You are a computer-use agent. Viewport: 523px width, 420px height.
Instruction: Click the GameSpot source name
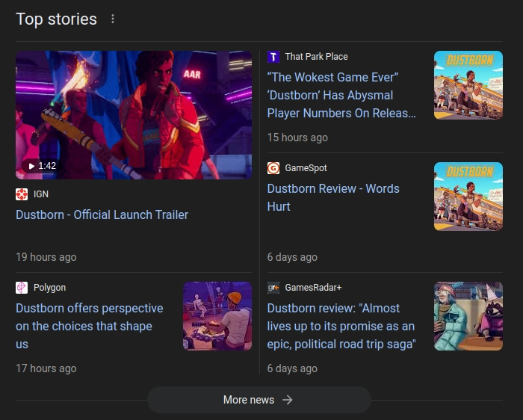pos(306,168)
